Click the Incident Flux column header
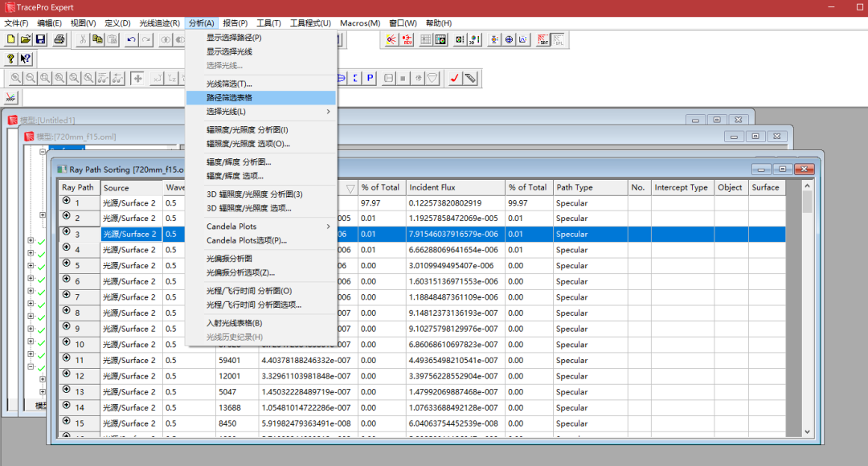This screenshot has width=868, height=466. coord(454,188)
